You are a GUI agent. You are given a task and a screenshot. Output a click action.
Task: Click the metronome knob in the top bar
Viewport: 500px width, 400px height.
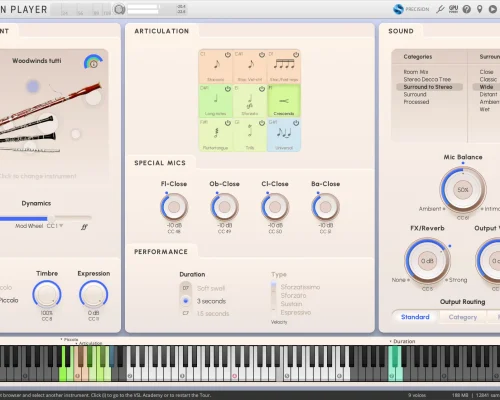coord(119,9)
